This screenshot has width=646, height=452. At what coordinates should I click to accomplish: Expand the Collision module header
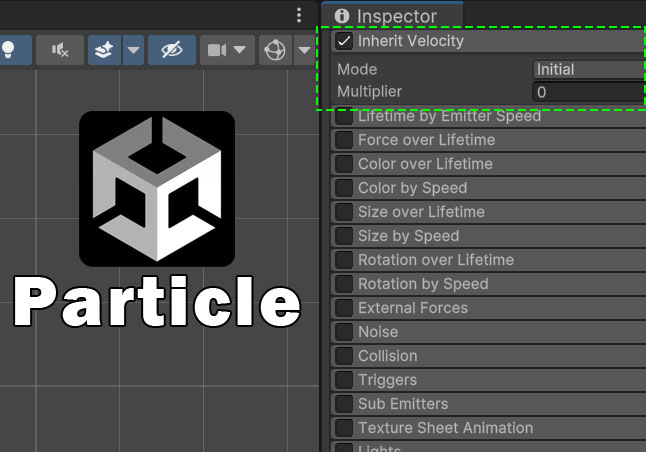388,356
